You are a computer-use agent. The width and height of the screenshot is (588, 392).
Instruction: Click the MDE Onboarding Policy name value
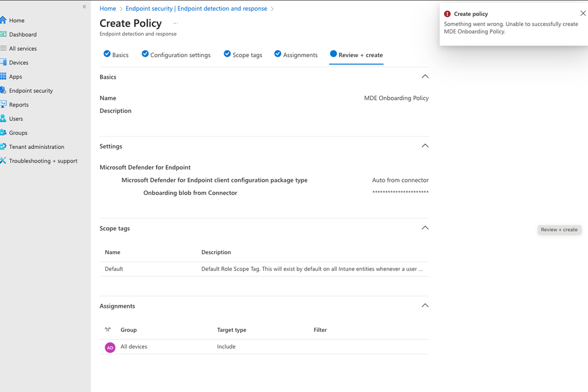(396, 98)
